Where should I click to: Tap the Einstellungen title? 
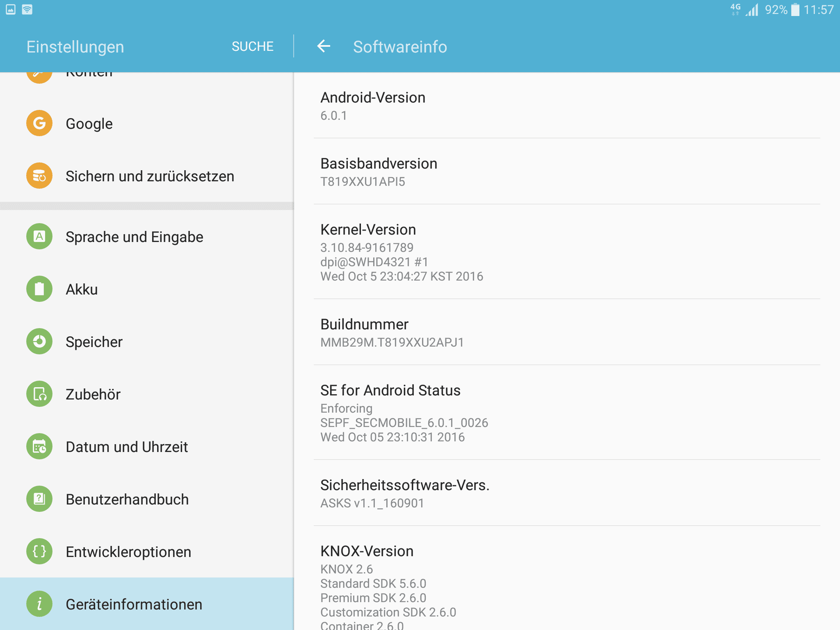click(75, 47)
